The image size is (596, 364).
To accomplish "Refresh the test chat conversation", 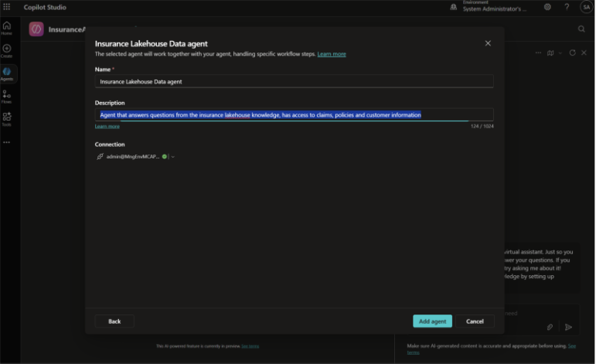I will (572, 53).
